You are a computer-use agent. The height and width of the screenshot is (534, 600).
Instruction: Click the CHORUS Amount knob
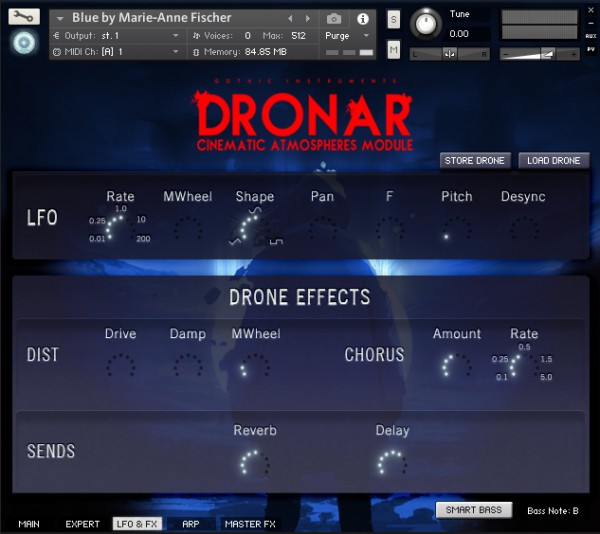tap(457, 367)
